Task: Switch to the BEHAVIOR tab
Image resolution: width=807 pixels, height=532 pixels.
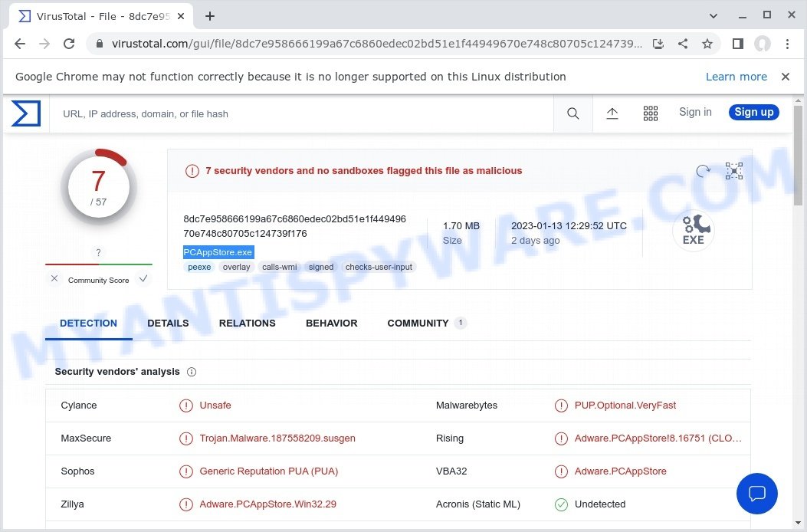Action: [331, 323]
